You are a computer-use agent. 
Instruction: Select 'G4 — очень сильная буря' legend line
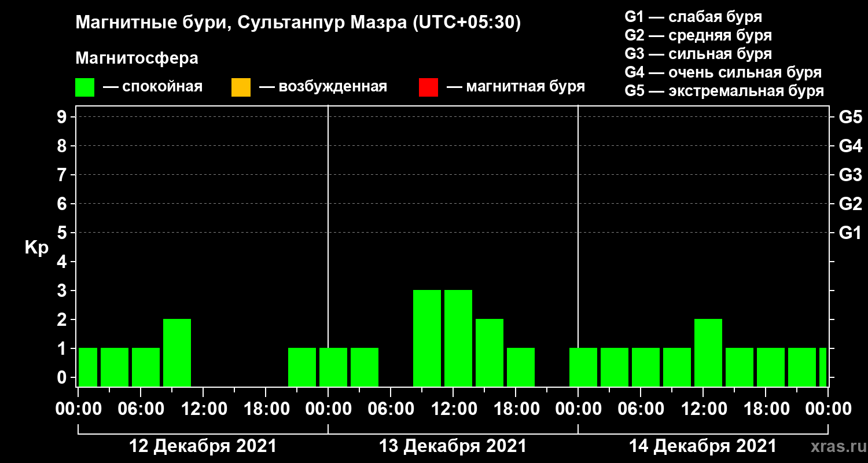coord(723,72)
